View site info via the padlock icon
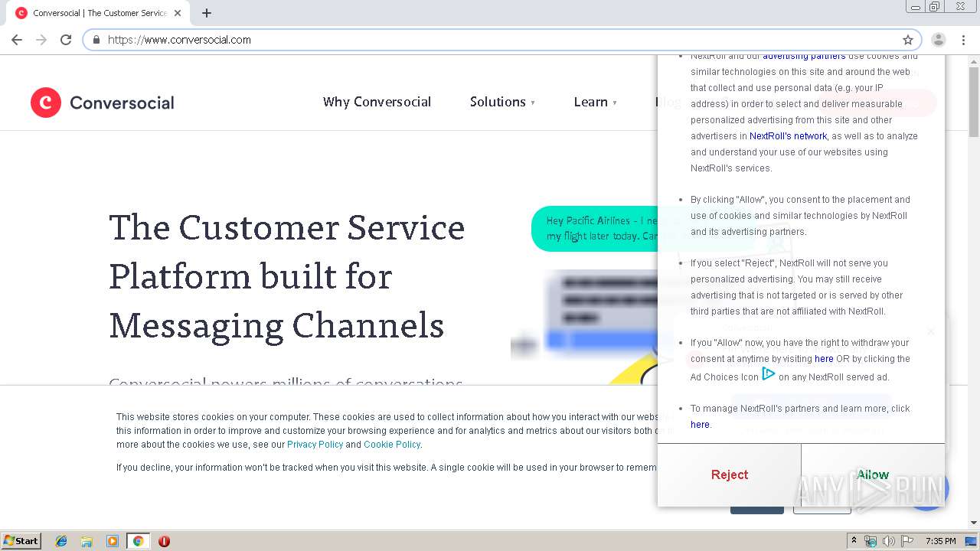Viewport: 980px width, 551px height. point(96,40)
